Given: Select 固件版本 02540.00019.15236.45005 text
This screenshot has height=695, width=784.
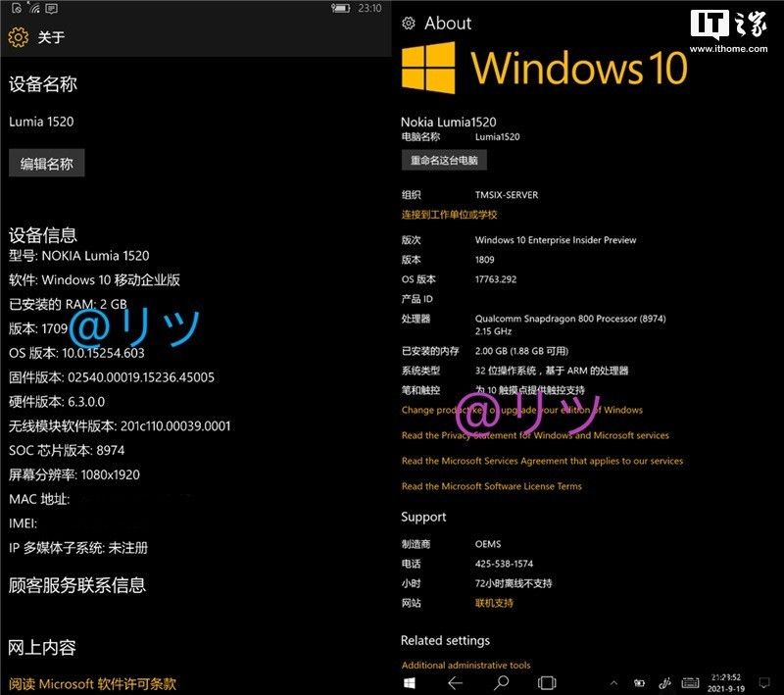Looking at the screenshot, I should click(112, 377).
